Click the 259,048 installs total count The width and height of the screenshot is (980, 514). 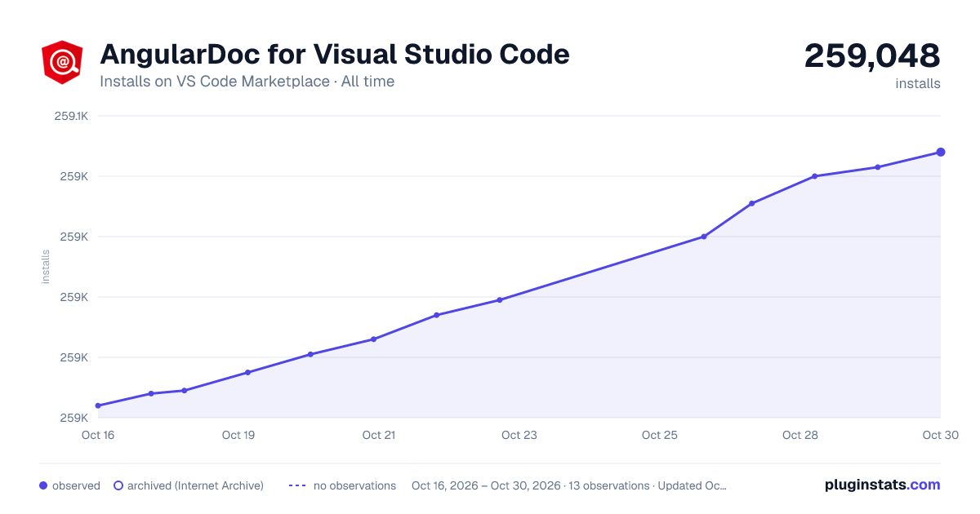pos(872,55)
